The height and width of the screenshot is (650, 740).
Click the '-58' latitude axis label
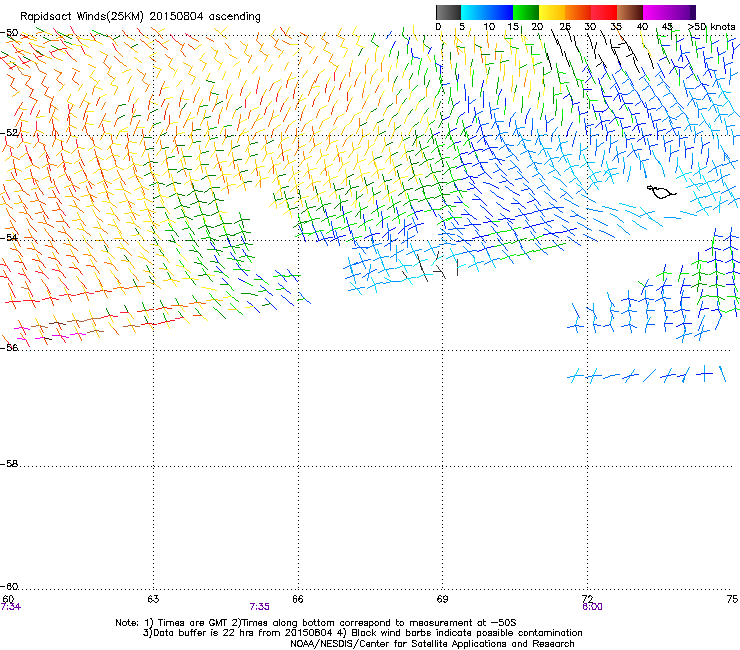coord(9,464)
